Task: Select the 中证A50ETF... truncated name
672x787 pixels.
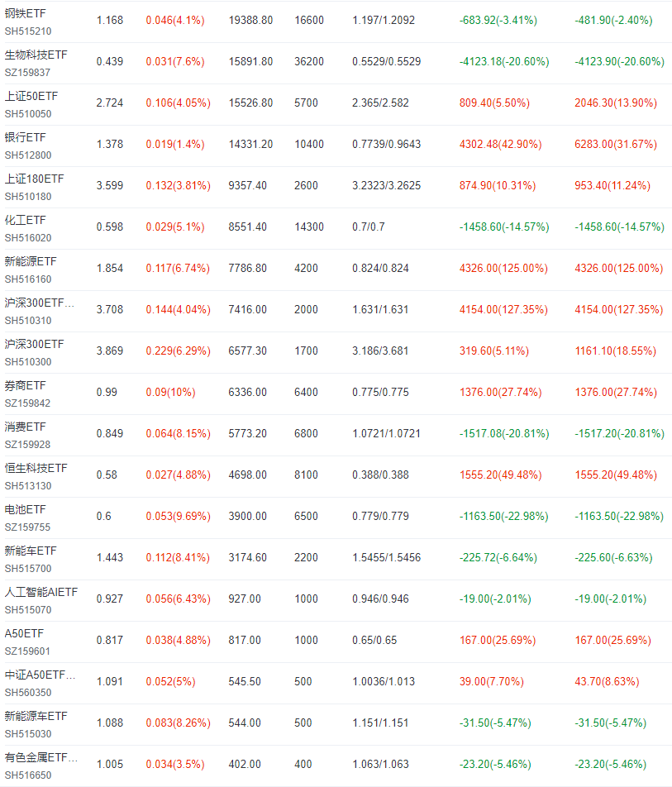Action: [x=41, y=675]
